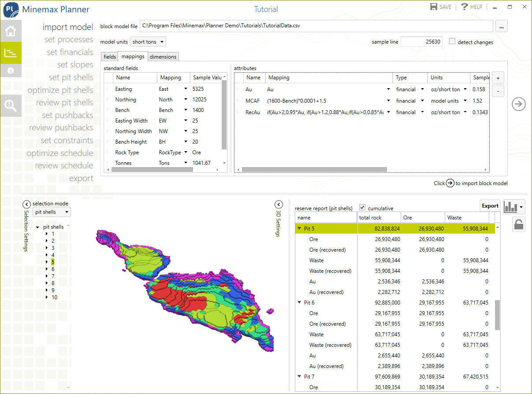Switch to the fields tab

click(110, 57)
